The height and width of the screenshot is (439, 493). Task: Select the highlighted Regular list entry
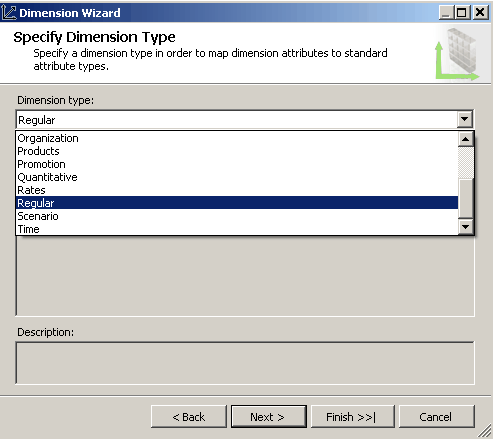(237, 203)
